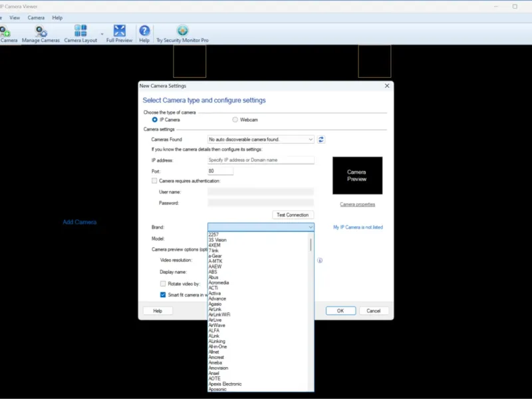Open My IP Camera is not listed link
Viewport: 532px width, 399px height.
tap(358, 227)
